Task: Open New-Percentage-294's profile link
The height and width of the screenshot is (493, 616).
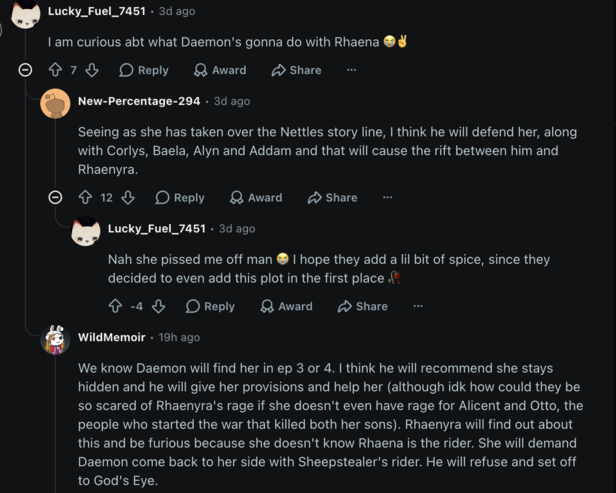Action: 139,101
